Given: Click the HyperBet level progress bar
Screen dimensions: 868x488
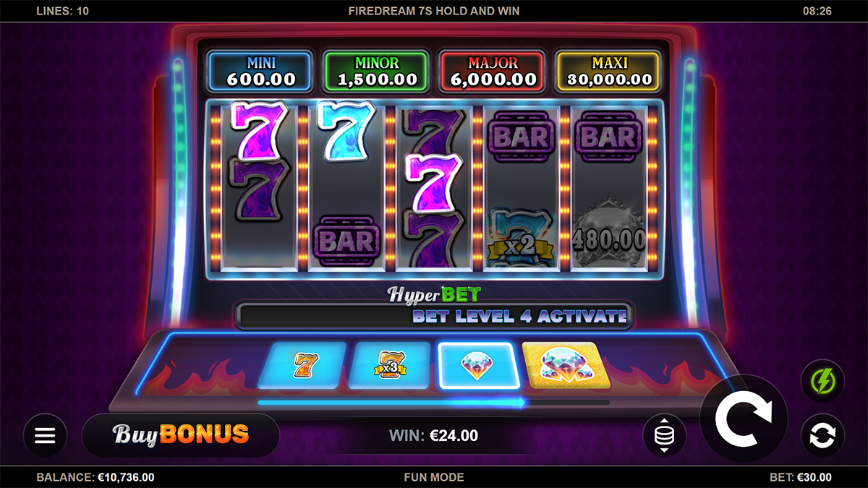Looking at the screenshot, I should click(x=433, y=403).
